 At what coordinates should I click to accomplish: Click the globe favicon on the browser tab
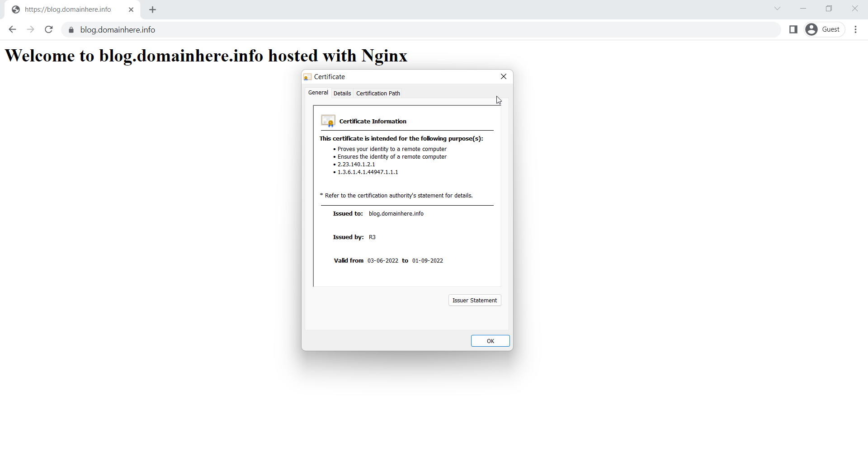pyautogui.click(x=16, y=9)
